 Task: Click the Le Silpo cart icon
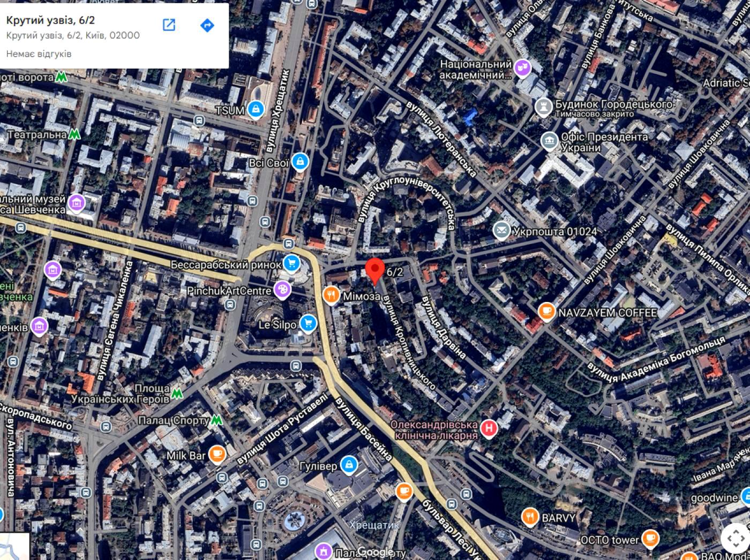point(307,324)
